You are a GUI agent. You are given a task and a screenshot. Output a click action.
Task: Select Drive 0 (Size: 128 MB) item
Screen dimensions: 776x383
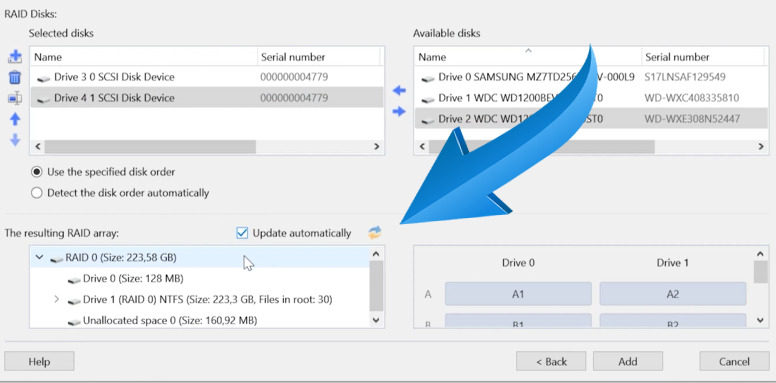pyautogui.click(x=133, y=279)
